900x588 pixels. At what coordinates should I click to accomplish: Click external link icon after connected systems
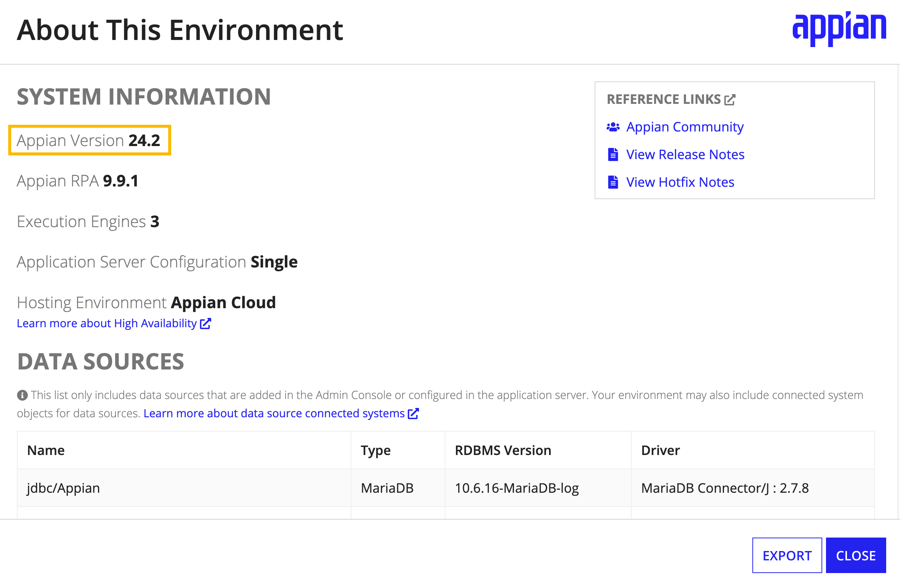[x=413, y=414]
